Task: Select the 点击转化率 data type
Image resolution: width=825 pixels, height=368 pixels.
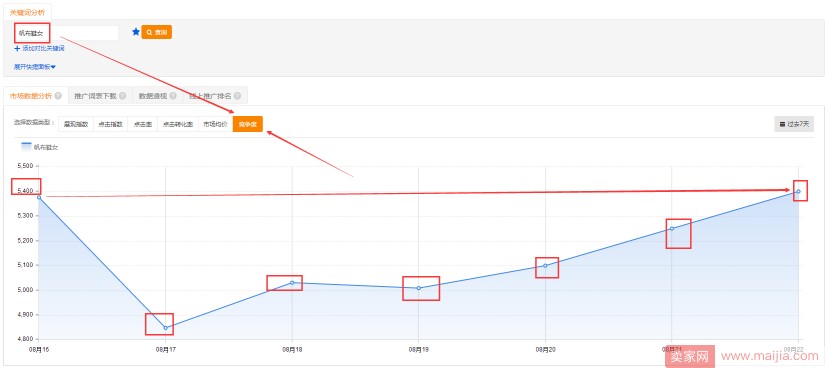Action: click(x=178, y=124)
